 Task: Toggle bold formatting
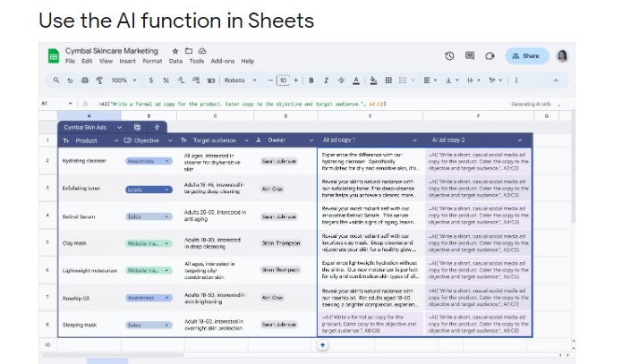tap(311, 80)
